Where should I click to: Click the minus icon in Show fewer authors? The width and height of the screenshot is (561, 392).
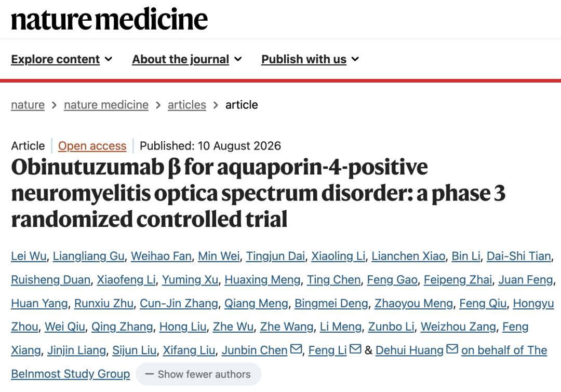tap(149, 374)
